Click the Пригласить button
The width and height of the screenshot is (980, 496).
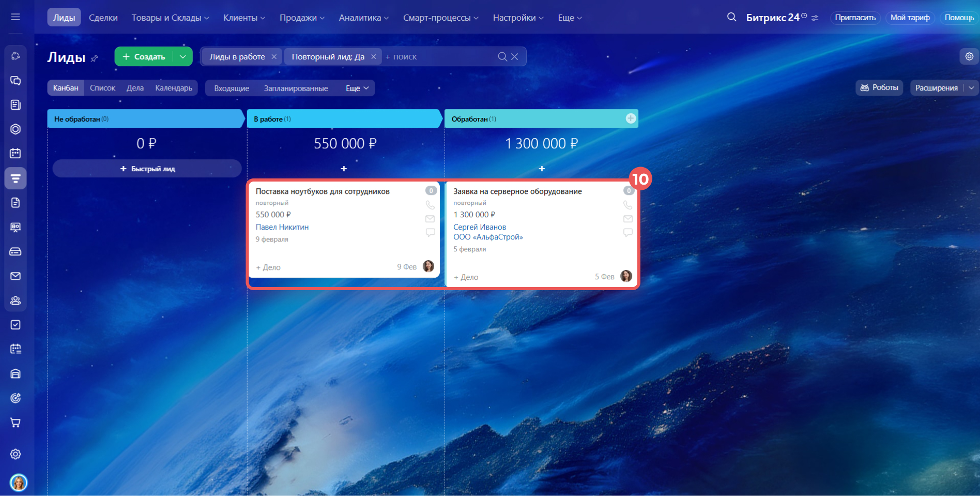[855, 18]
